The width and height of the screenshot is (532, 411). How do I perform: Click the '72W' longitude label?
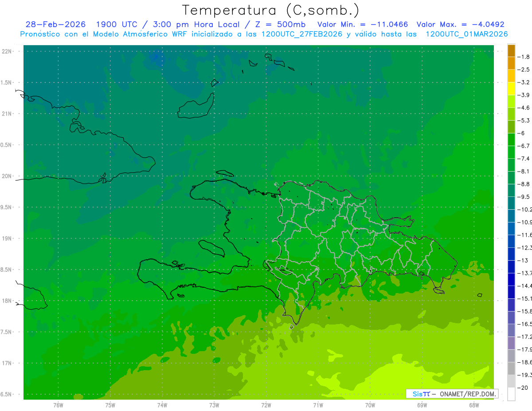[266, 405]
